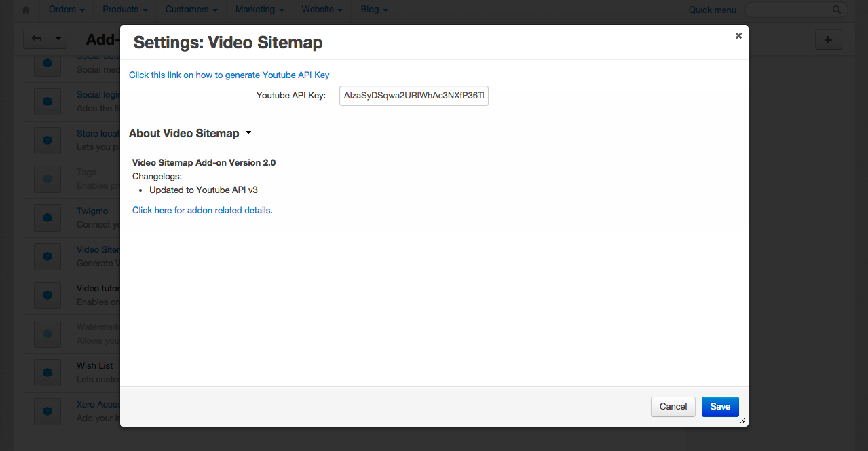Open the Products menu
Image resolution: width=868 pixels, height=451 pixels.
pyautogui.click(x=125, y=10)
